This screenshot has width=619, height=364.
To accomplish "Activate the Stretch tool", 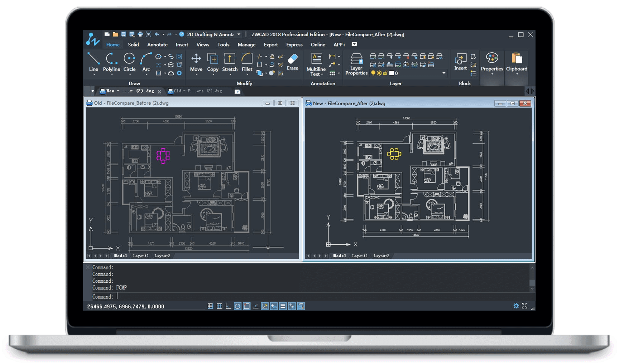I will pyautogui.click(x=230, y=62).
